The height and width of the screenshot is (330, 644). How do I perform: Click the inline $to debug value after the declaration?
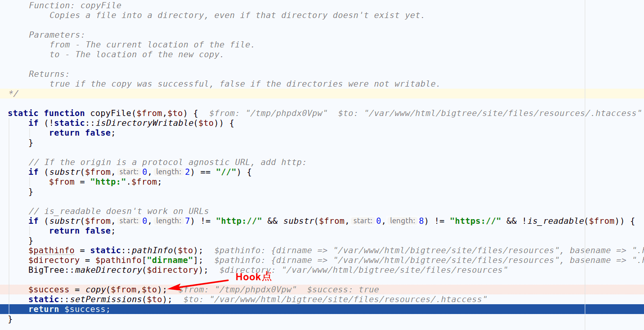[489, 113]
